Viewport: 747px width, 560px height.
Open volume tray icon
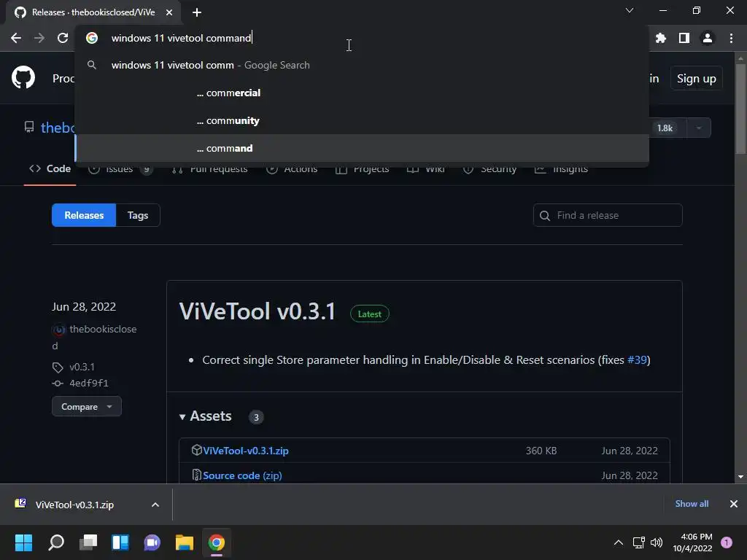coord(657,542)
